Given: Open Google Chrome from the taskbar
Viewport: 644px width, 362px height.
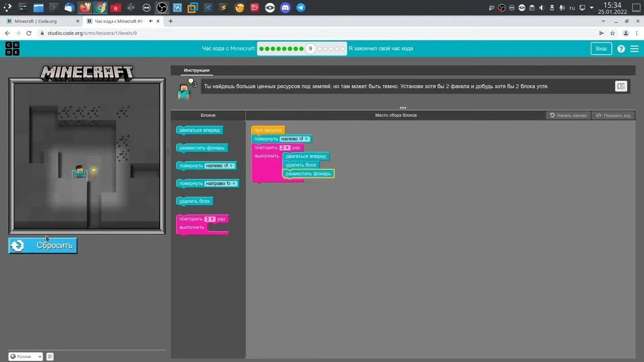Looking at the screenshot, I should (x=101, y=8).
